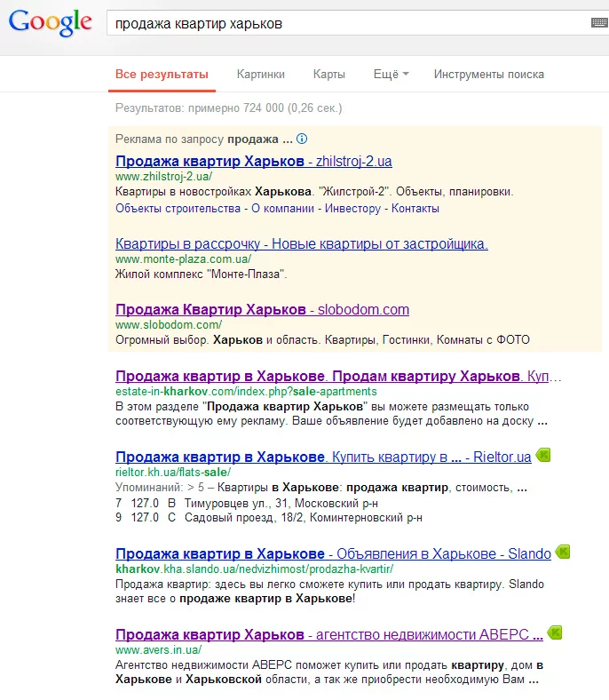Switch to the 'Картинки' tab

(260, 75)
